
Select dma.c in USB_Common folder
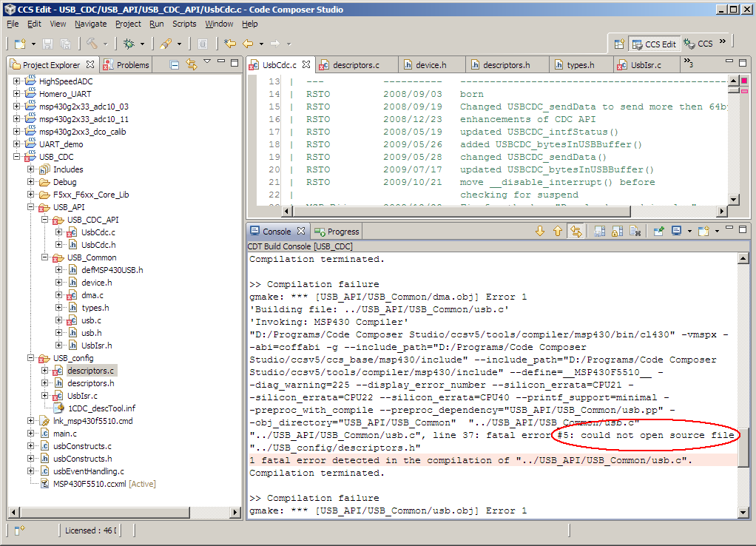[x=92, y=295]
